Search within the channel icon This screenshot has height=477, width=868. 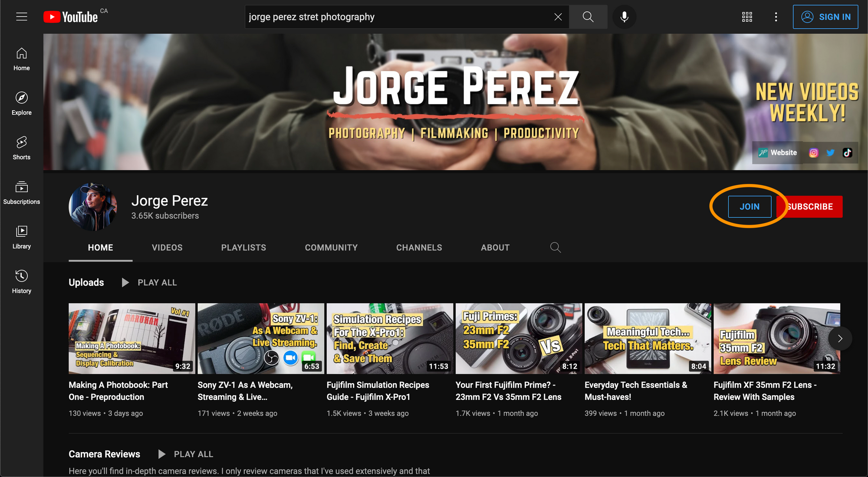(556, 248)
